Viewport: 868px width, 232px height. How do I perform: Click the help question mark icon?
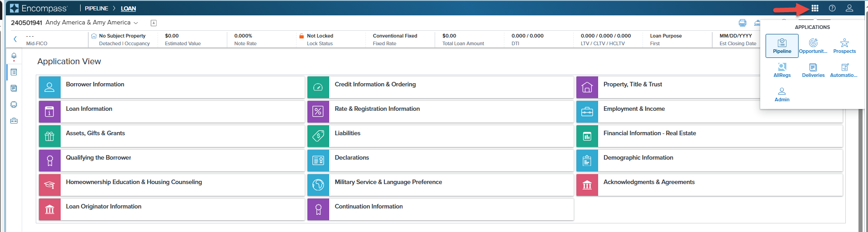[x=832, y=8]
